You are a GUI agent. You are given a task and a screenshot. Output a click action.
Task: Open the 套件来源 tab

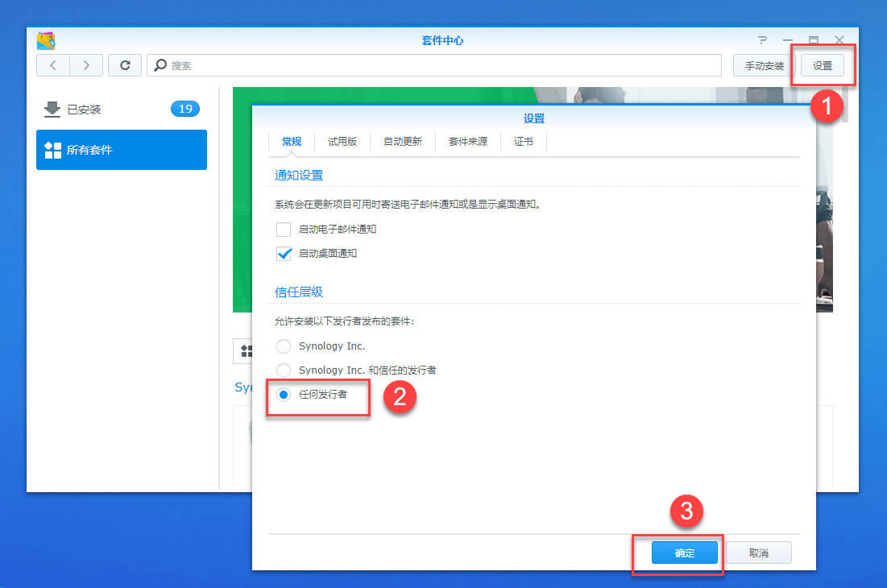point(467,141)
